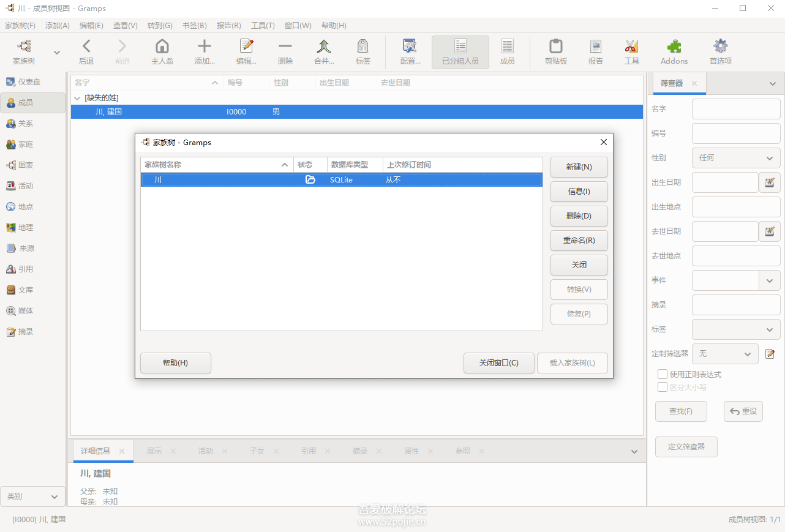Viewport: 785px width, 532px height.
Task: Open the 书签(B) menu
Action: (x=195, y=25)
